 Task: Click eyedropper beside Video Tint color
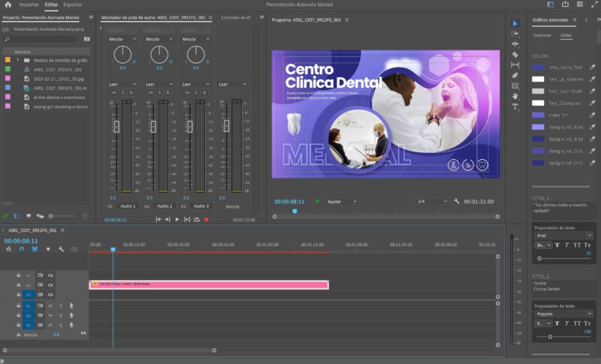point(592,115)
